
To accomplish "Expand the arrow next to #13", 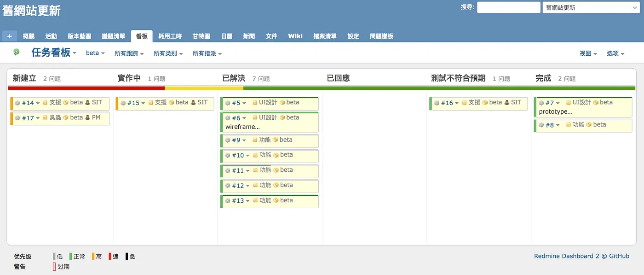I will pyautogui.click(x=247, y=201).
